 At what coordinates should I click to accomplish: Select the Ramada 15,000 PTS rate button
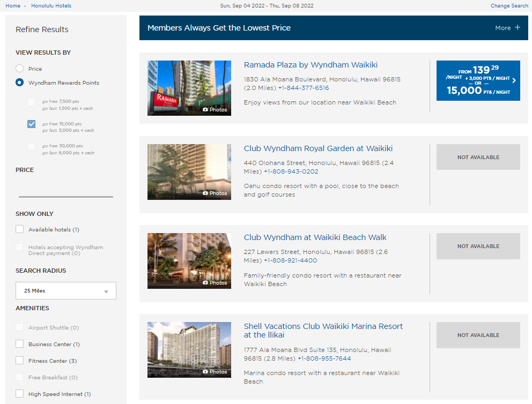[x=478, y=80]
